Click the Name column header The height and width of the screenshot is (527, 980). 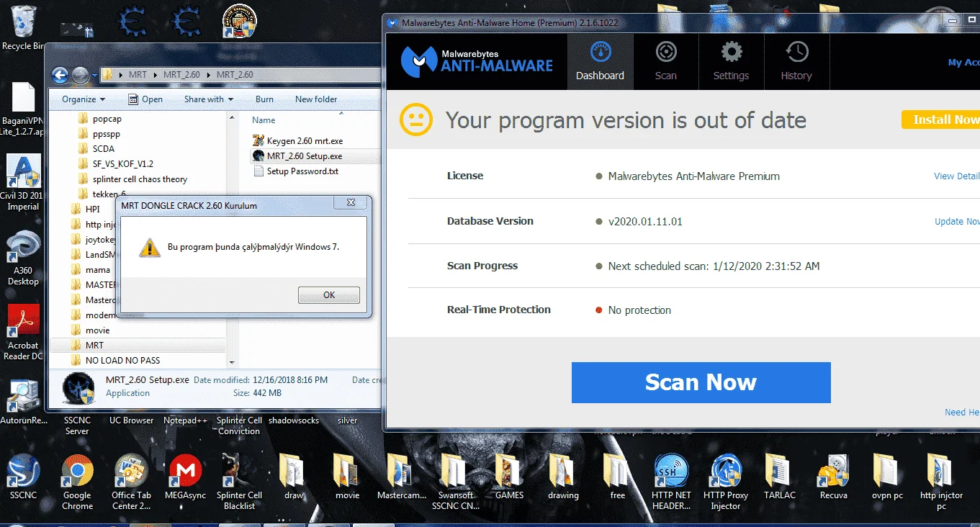pyautogui.click(x=264, y=120)
